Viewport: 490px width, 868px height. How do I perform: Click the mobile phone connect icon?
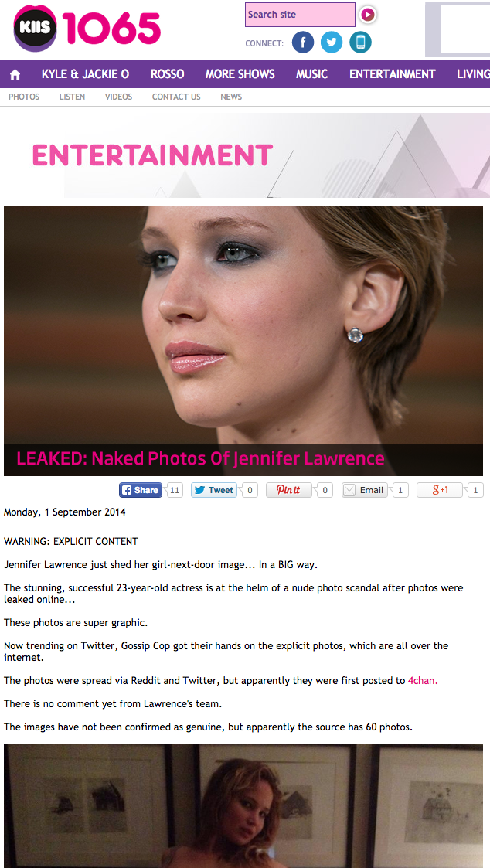360,43
